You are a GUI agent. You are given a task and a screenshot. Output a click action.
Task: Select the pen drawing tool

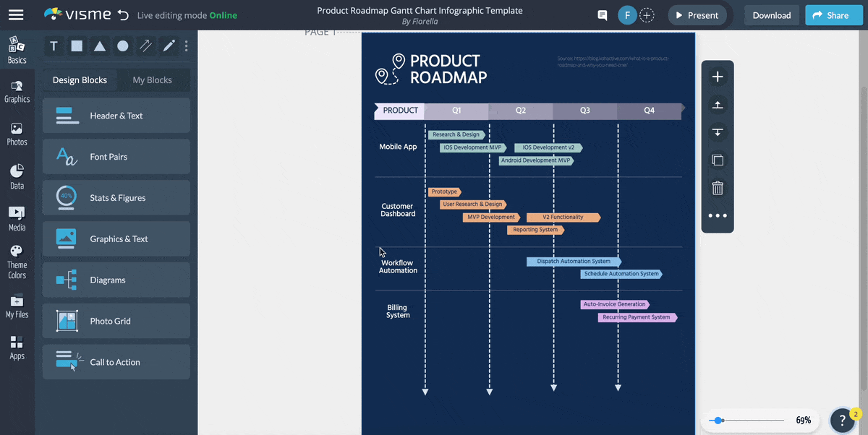pyautogui.click(x=169, y=46)
